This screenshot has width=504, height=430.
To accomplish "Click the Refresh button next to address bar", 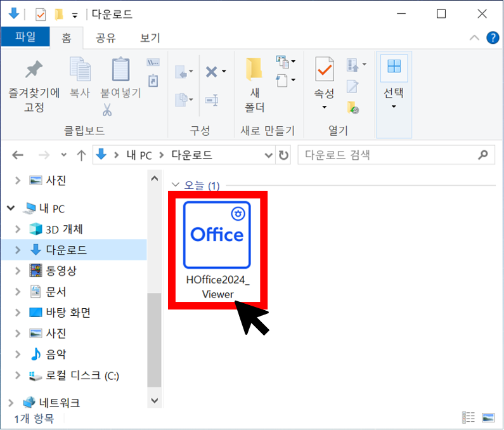I will [283, 155].
